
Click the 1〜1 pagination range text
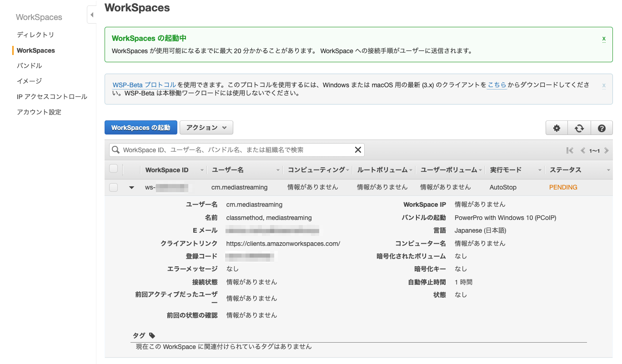click(x=595, y=150)
